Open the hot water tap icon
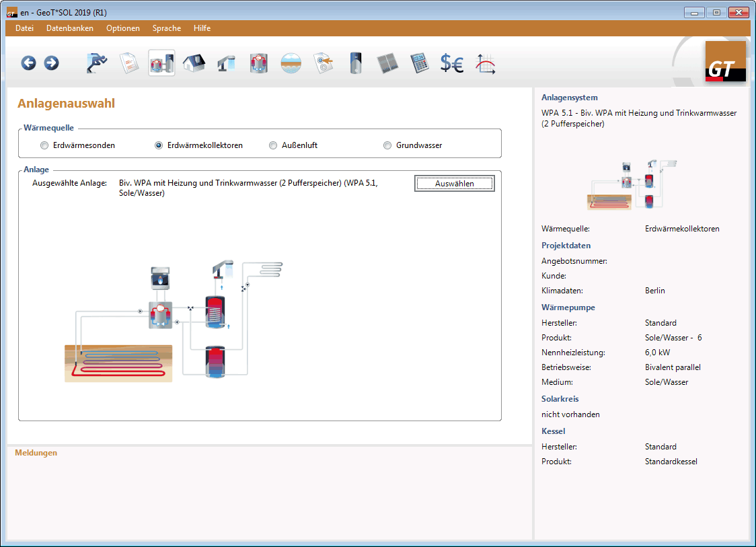756x547 pixels. 226,63
